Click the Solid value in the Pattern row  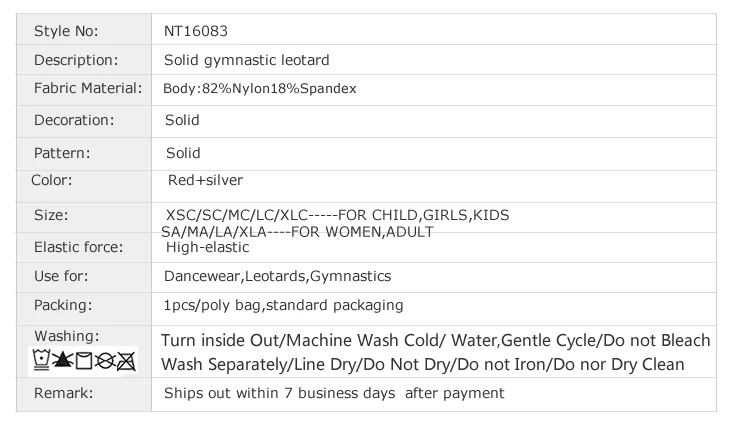183,153
